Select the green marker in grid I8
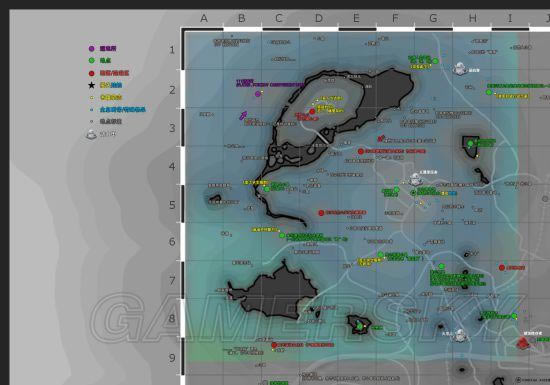 [x=514, y=316]
